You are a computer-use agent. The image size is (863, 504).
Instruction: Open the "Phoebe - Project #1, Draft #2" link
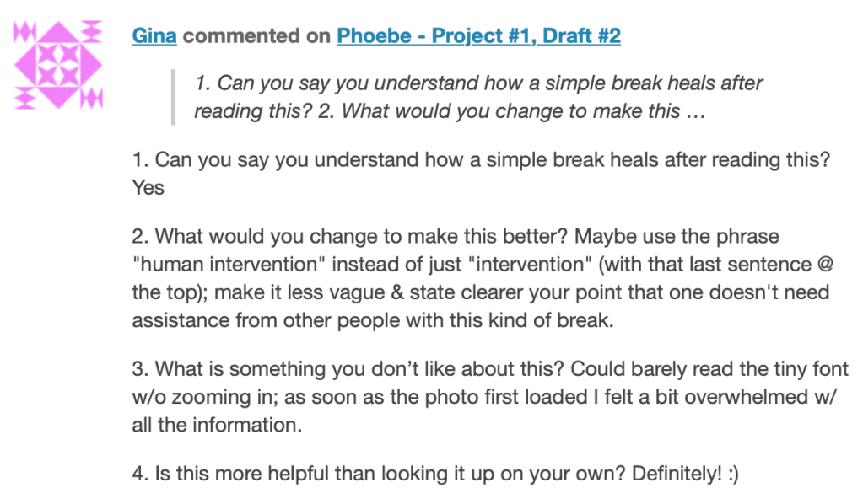coord(478,36)
